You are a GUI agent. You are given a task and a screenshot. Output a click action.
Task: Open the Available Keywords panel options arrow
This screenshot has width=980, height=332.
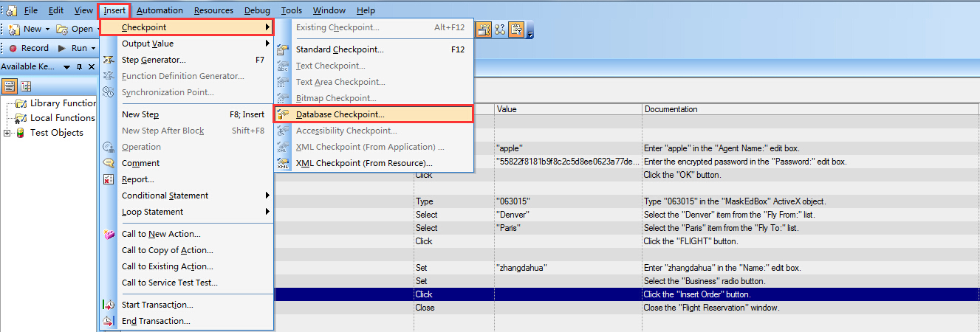click(x=66, y=67)
